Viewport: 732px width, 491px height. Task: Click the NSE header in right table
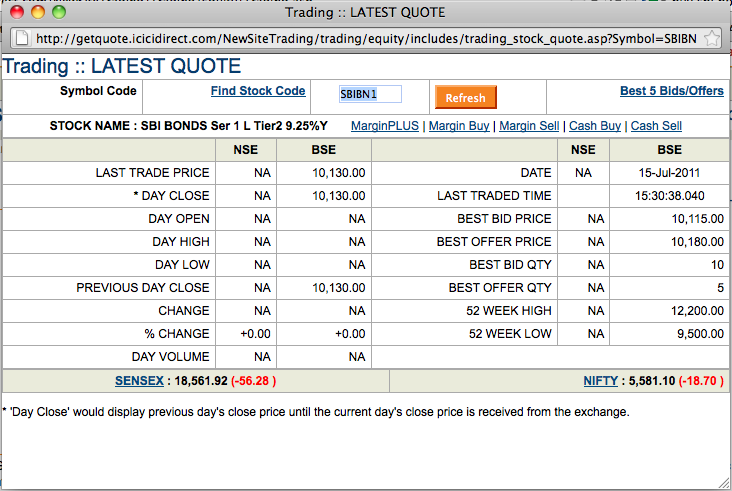point(583,149)
